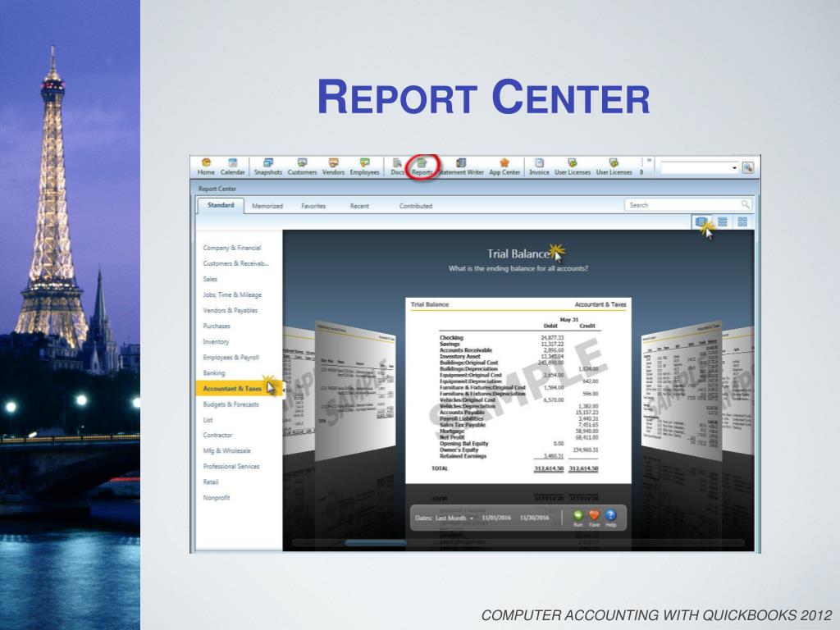Click the Invoice toolbar icon
This screenshot has height=630, width=840.
coord(539,167)
